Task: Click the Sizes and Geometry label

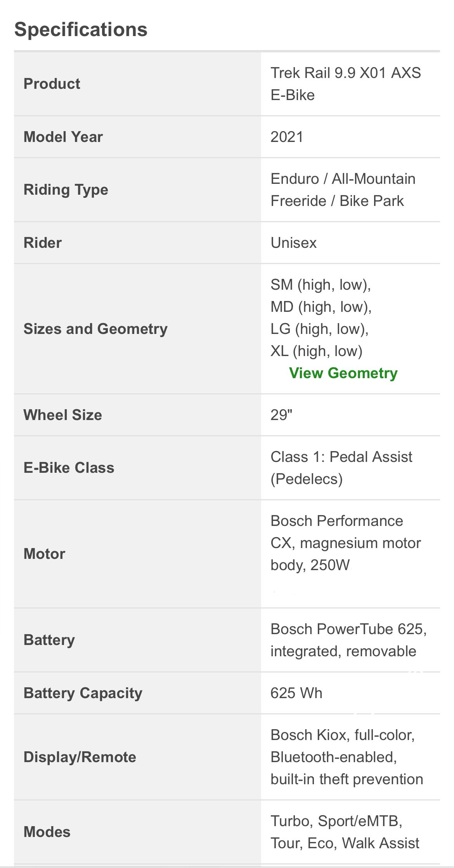Action: coord(95,329)
